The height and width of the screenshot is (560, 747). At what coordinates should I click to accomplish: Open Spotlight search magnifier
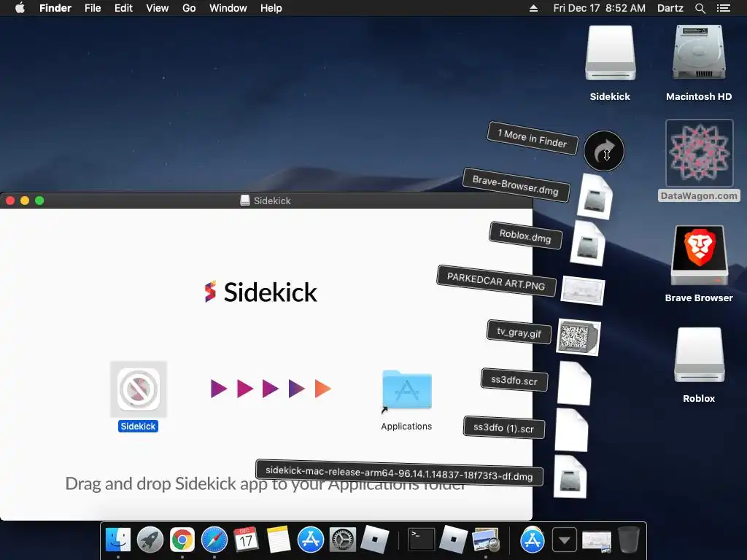[x=700, y=8]
